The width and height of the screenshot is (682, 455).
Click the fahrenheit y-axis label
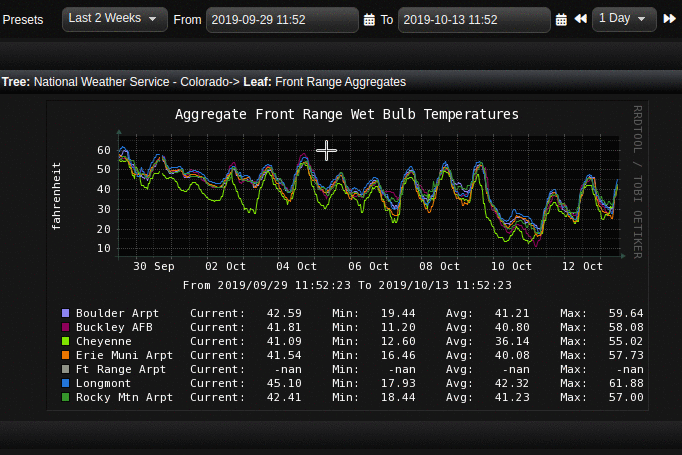pyautogui.click(x=56, y=196)
